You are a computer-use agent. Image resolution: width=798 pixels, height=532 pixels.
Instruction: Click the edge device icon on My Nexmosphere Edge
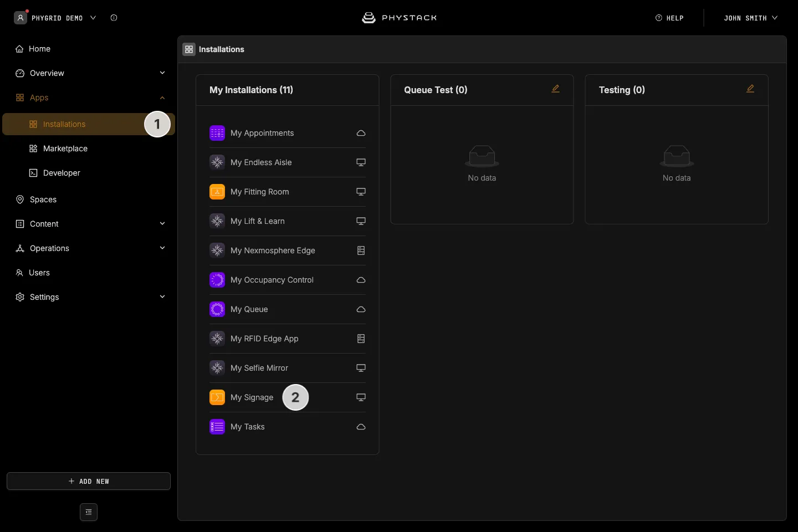(x=361, y=250)
